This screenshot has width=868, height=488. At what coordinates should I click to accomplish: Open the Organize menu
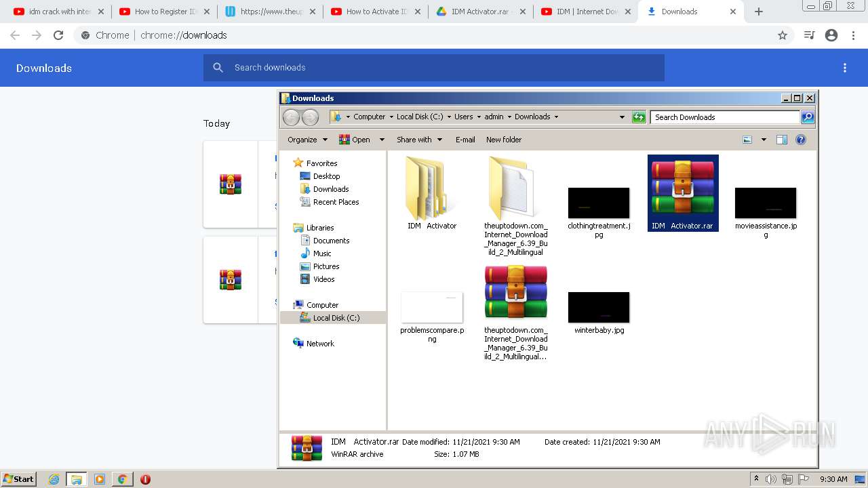pyautogui.click(x=307, y=140)
